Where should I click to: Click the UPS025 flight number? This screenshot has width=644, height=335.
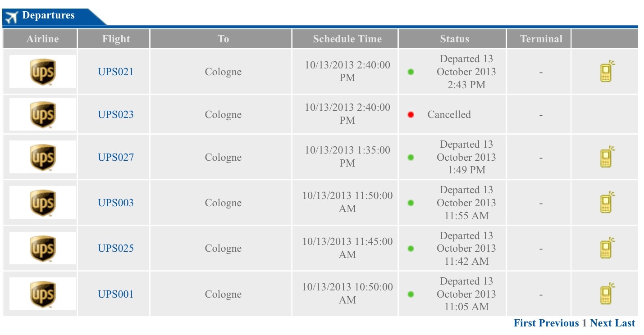[x=116, y=248]
